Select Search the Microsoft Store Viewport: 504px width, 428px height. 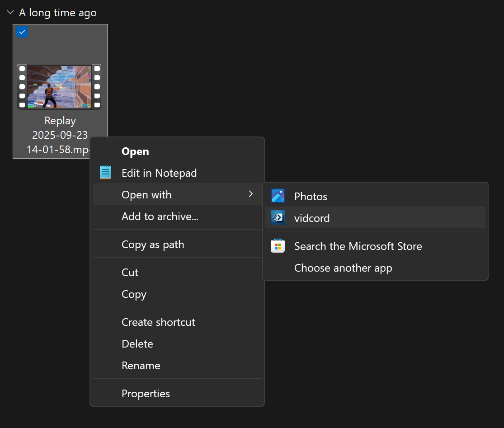(376, 246)
